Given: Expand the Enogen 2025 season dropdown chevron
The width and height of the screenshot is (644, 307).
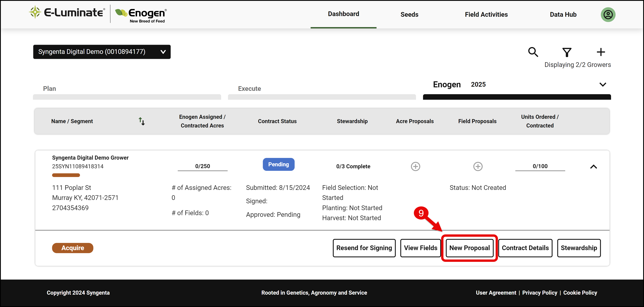Looking at the screenshot, I should point(603,84).
